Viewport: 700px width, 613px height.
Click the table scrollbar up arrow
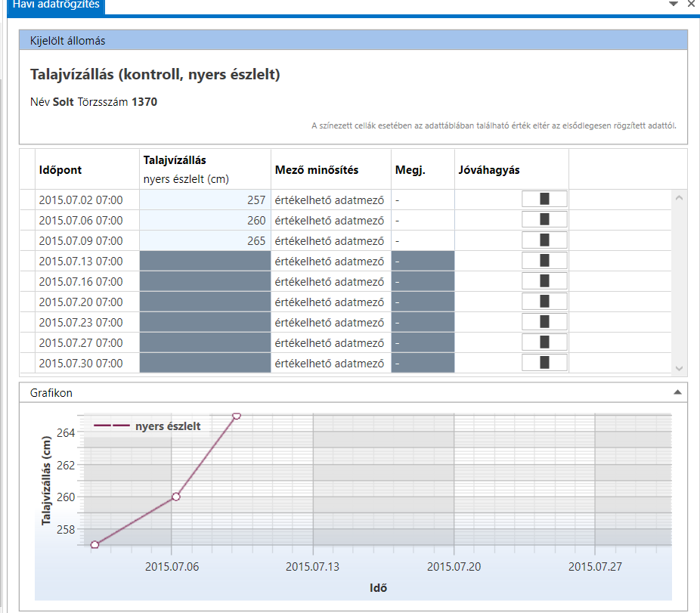(679, 197)
